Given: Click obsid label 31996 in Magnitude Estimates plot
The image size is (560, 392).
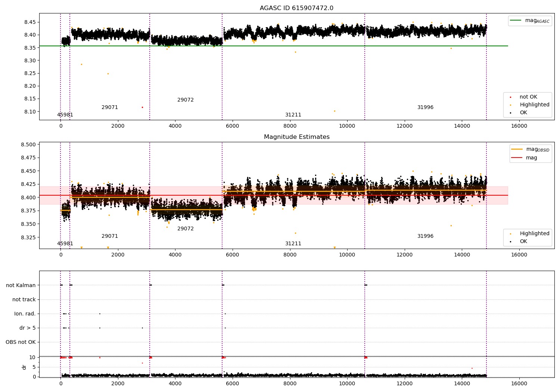Looking at the screenshot, I should [425, 236].
